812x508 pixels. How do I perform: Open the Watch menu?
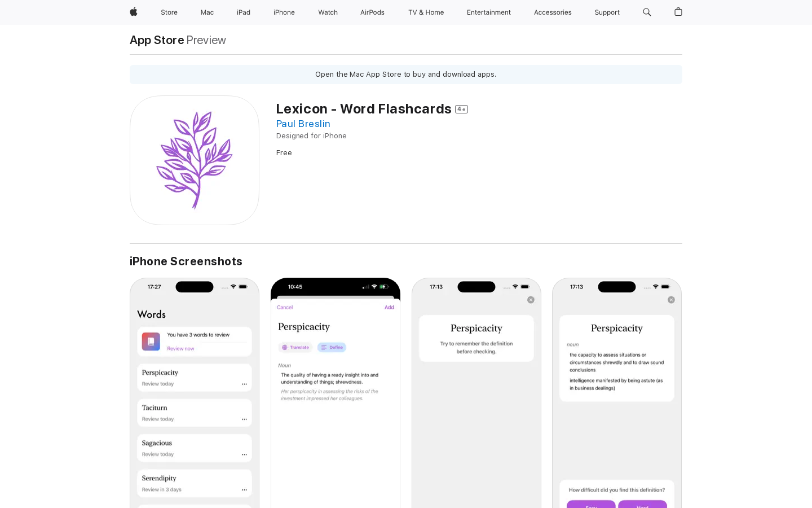[x=328, y=12]
